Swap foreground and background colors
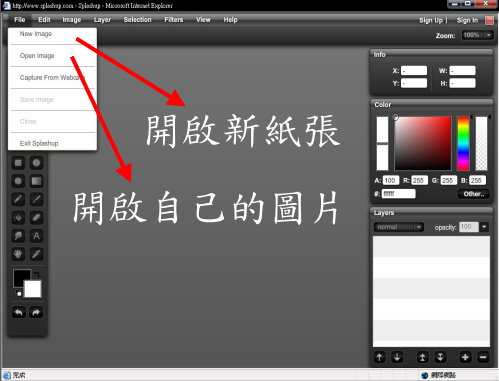This screenshot has height=381, width=499. [36, 274]
